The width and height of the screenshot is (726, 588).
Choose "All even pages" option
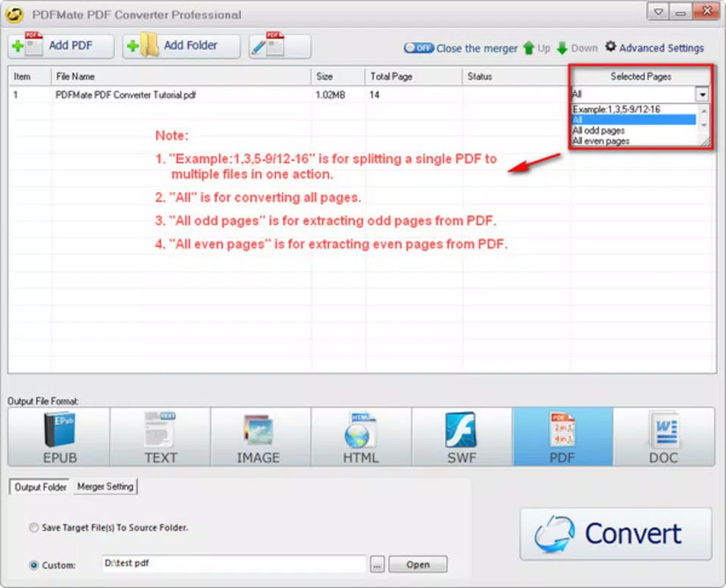point(633,140)
